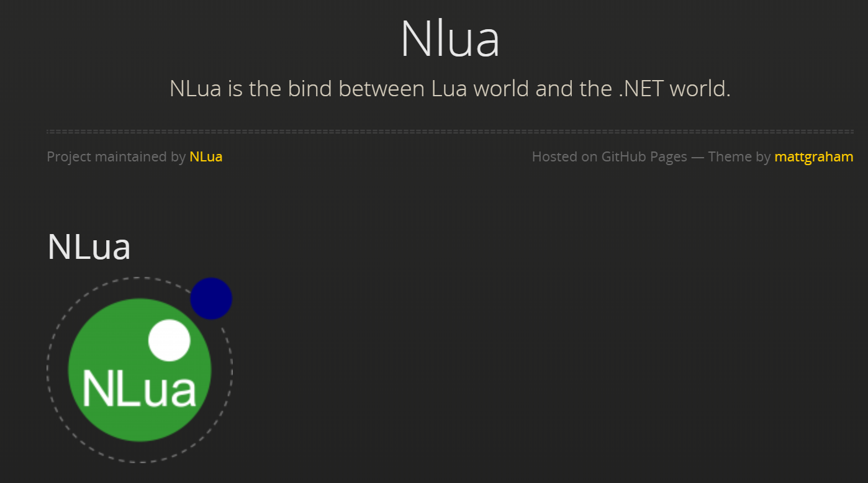Click the "Theme by" text
The image size is (868, 483).
pos(739,156)
